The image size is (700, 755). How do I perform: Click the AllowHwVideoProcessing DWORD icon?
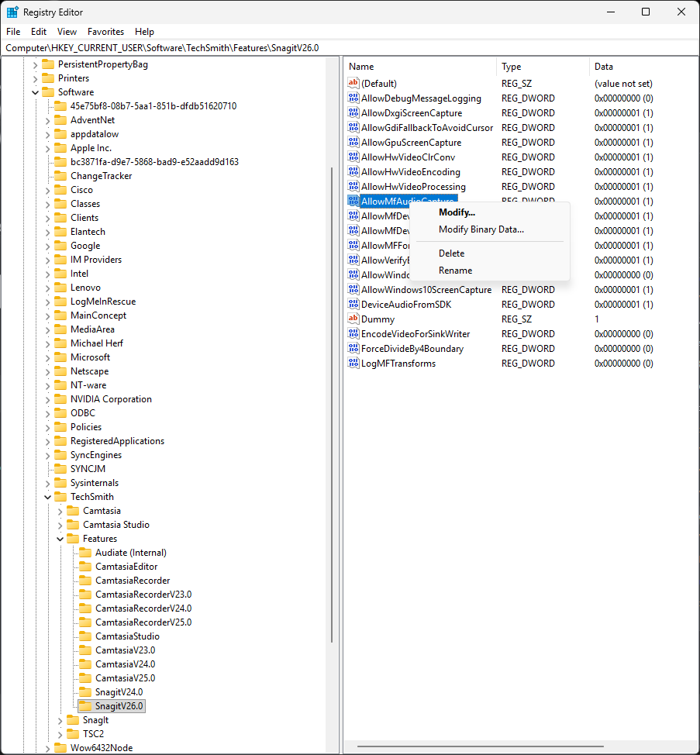(353, 186)
